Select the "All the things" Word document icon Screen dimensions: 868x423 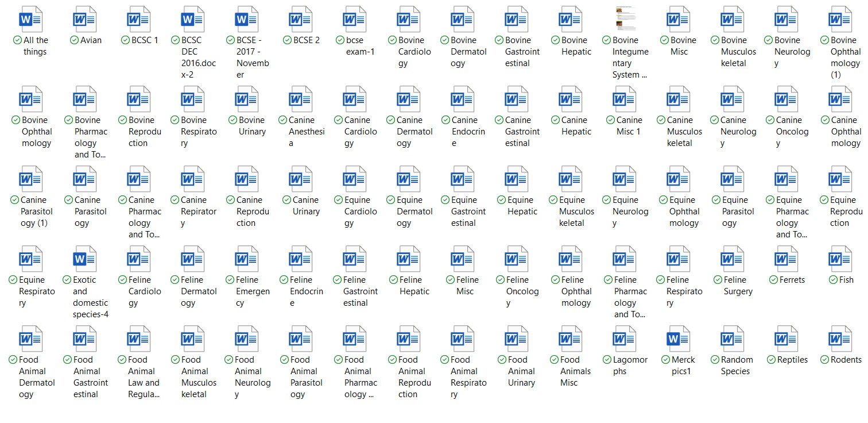coord(31,19)
